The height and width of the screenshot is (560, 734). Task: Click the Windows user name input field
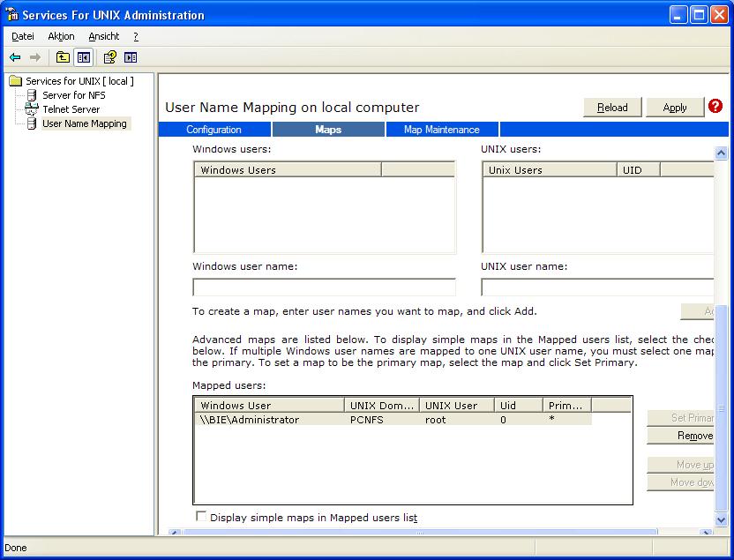point(324,287)
